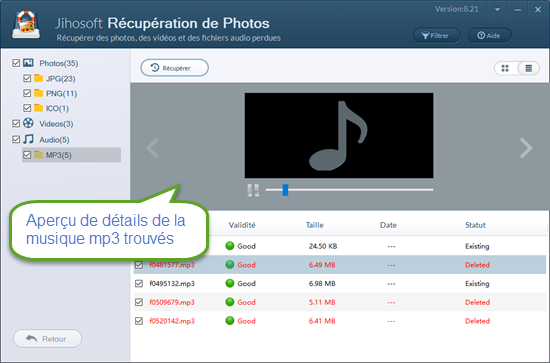Select the ICO(1) folder icon
Screen dimensions: 550x363
39,108
